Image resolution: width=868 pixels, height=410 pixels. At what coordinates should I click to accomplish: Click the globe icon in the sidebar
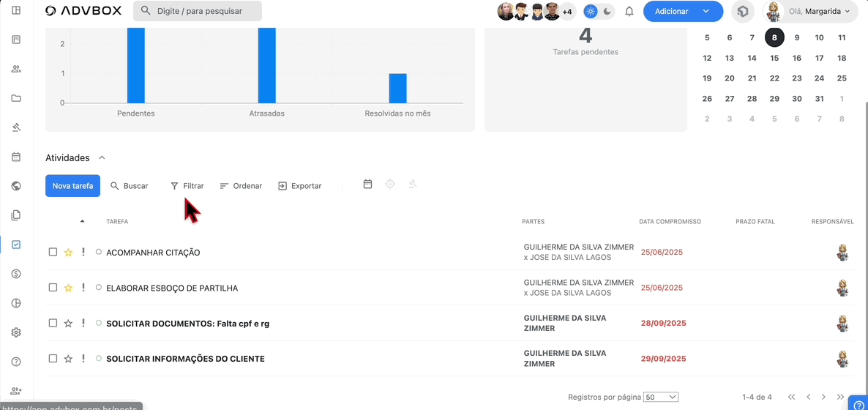coord(16,186)
